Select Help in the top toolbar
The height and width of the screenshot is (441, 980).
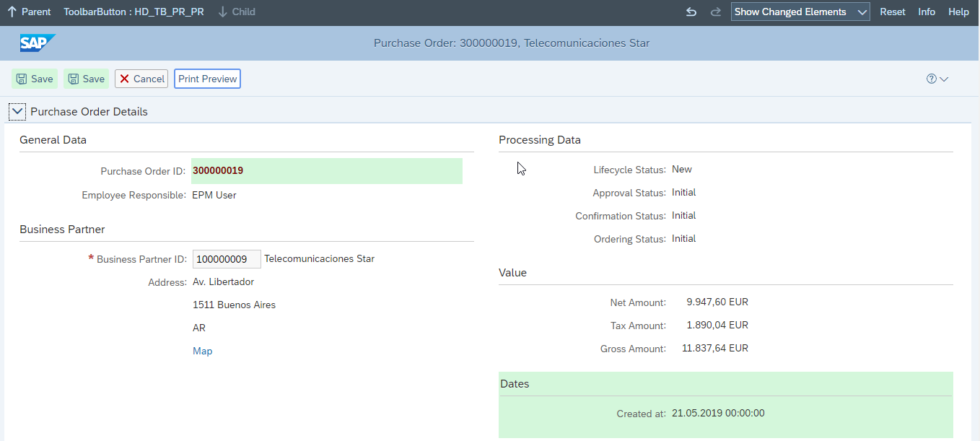pos(958,12)
